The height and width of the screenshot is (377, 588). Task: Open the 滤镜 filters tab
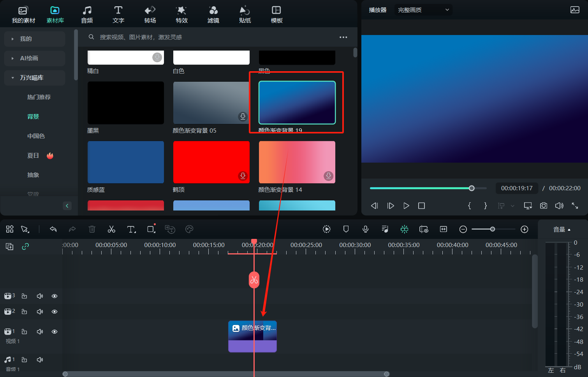click(x=213, y=14)
